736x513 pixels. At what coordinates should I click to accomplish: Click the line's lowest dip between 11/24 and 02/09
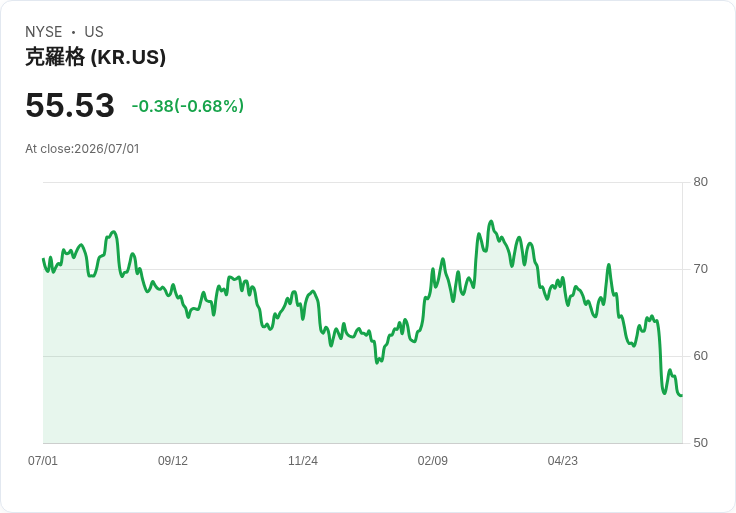(x=377, y=362)
